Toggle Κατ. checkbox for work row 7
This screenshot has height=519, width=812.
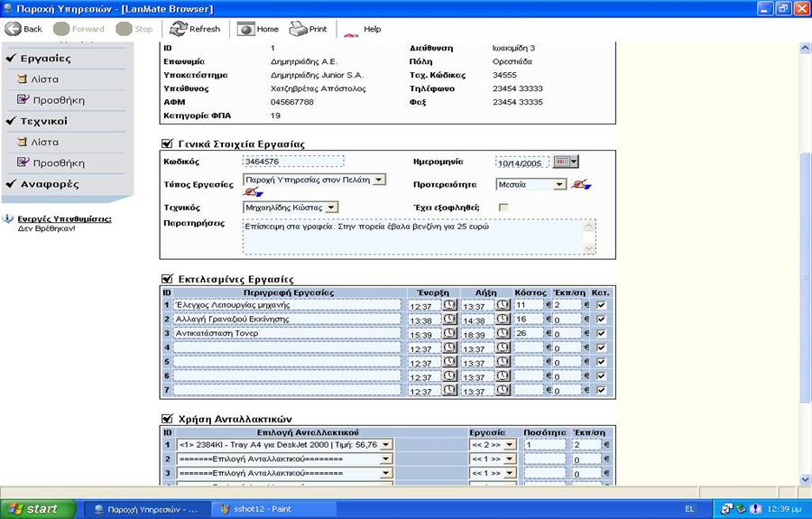coord(601,389)
